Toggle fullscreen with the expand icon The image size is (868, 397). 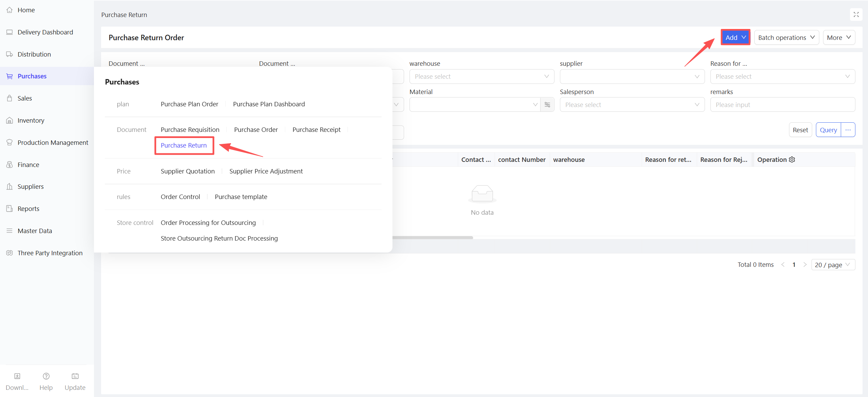point(856,15)
